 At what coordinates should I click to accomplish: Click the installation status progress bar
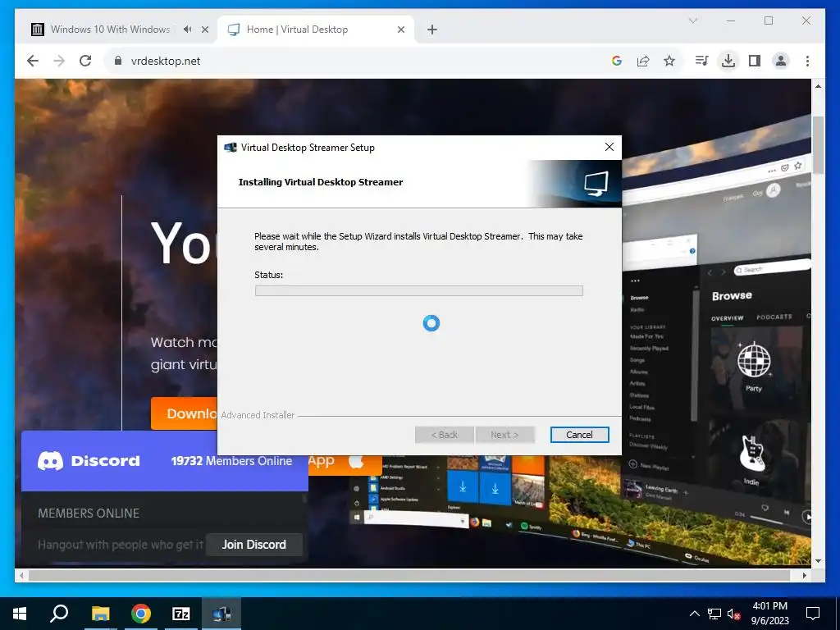pyautogui.click(x=419, y=290)
